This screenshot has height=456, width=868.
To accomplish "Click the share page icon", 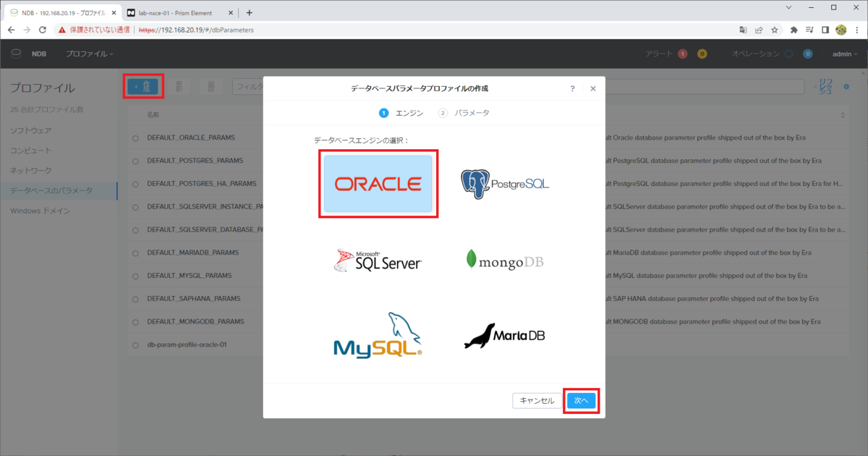I will 759,30.
